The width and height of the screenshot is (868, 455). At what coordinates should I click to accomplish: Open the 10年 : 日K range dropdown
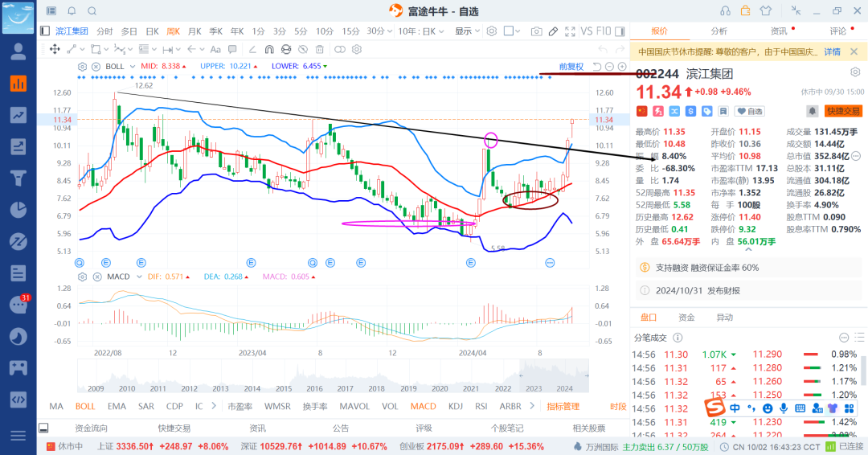coord(421,31)
